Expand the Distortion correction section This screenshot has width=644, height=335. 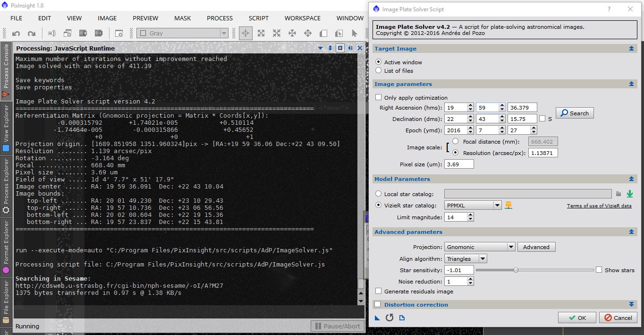(x=631, y=305)
